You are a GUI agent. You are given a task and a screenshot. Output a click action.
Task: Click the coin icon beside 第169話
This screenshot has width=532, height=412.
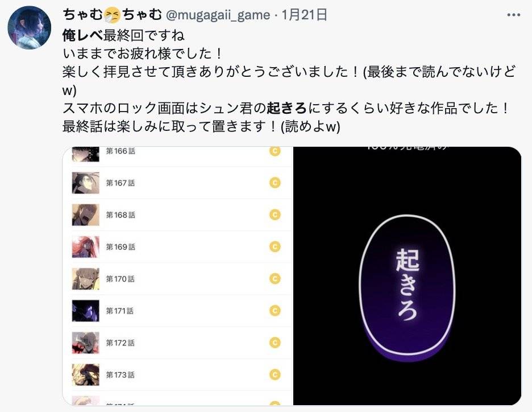(275, 246)
